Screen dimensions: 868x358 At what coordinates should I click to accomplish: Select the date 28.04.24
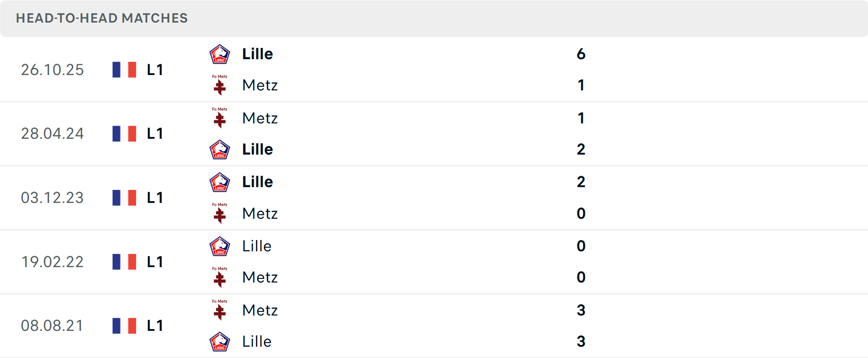point(52,133)
